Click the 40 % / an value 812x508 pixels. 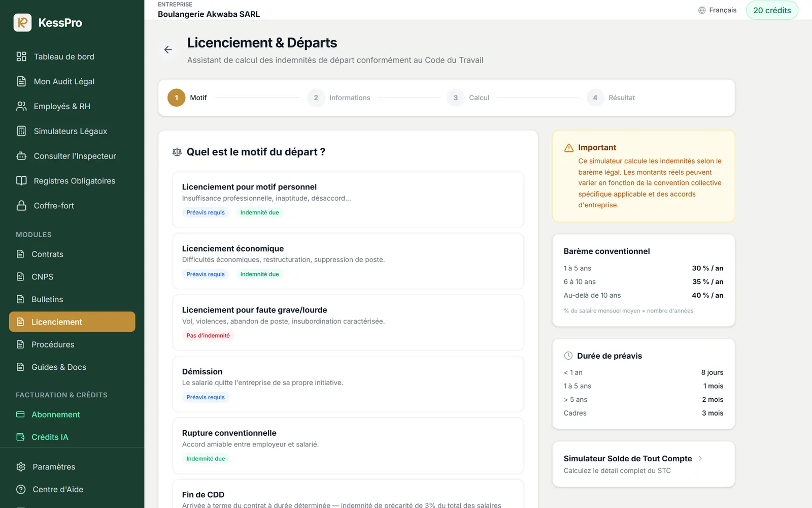707,295
